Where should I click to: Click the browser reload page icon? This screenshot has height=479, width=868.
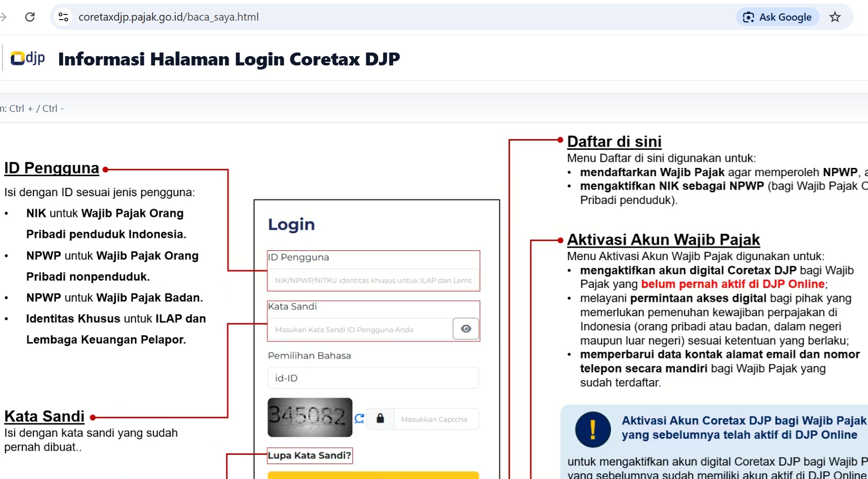point(30,17)
